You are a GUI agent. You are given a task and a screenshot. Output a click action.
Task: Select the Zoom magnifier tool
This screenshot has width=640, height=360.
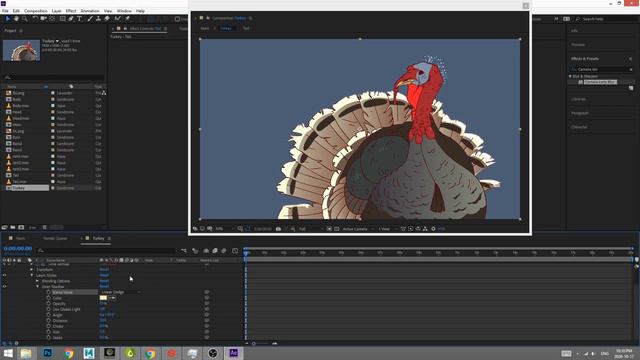coord(25,19)
